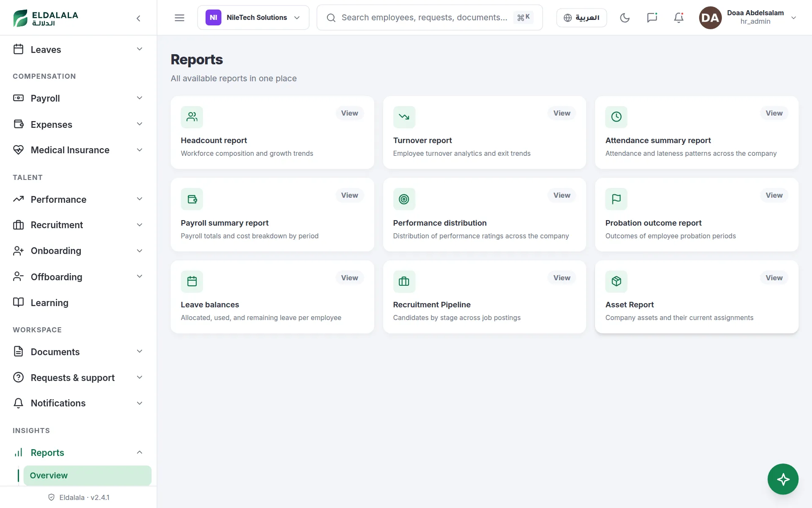The width and height of the screenshot is (812, 508).
Task: Open the Onboarding sidebar item
Action: pos(78,251)
